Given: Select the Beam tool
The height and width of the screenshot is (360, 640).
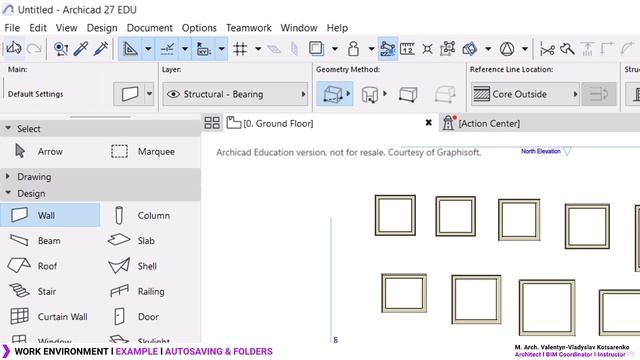Looking at the screenshot, I should (35, 241).
